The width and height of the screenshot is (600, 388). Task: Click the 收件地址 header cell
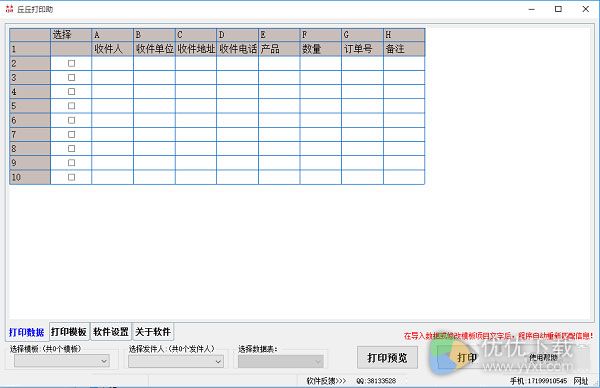click(x=196, y=49)
